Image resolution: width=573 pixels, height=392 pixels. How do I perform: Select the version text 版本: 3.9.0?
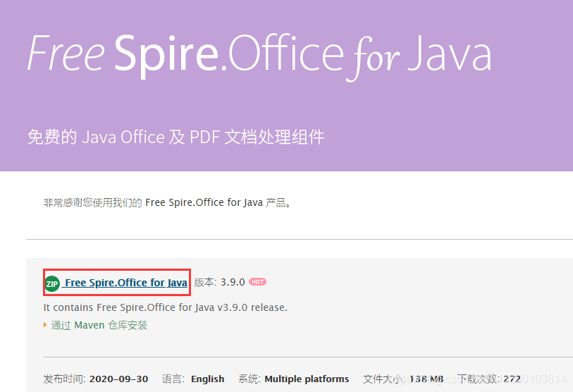pos(219,282)
